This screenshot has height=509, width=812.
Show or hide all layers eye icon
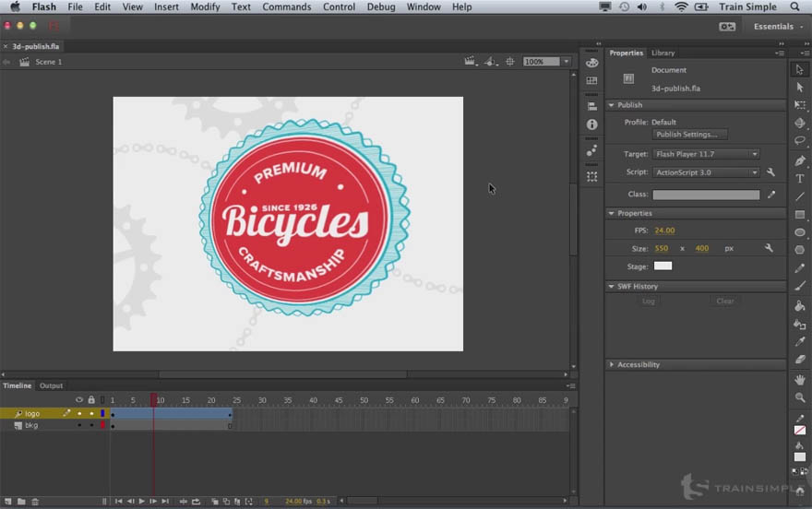tap(79, 400)
